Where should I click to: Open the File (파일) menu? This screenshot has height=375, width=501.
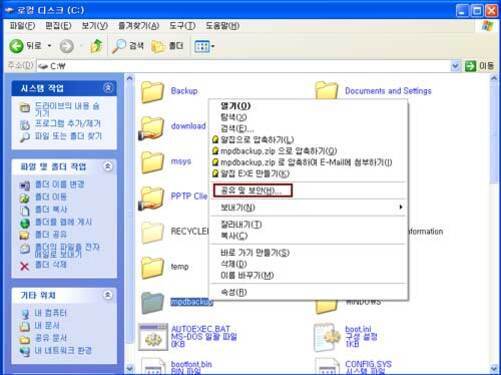tap(22, 26)
